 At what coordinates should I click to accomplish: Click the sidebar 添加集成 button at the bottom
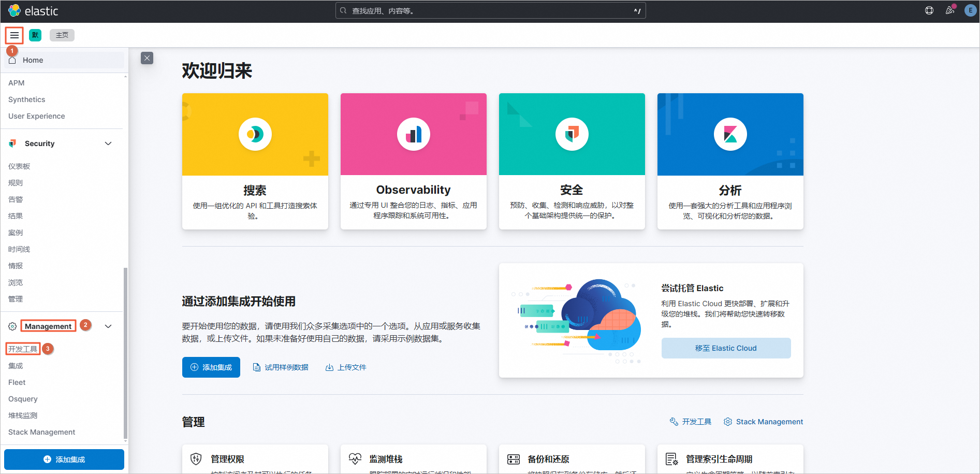64,459
